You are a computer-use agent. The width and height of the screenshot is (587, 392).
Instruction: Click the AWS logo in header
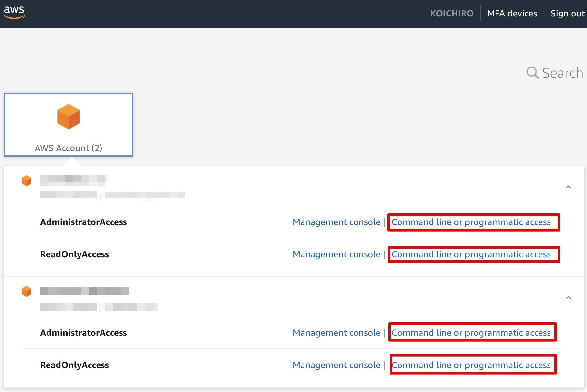click(x=14, y=12)
